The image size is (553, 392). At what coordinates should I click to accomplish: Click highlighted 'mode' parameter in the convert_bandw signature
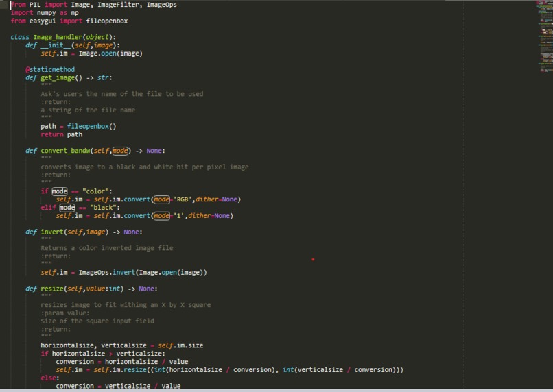click(120, 151)
